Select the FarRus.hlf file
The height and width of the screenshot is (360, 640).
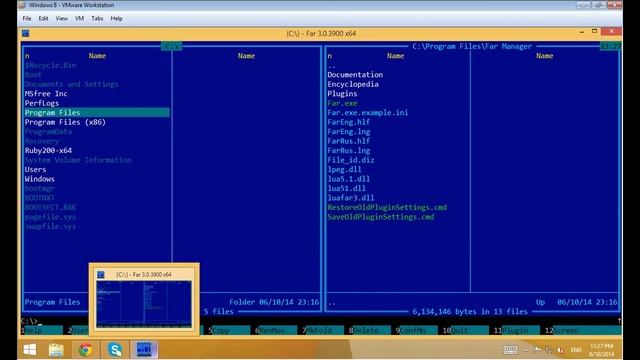(x=349, y=141)
